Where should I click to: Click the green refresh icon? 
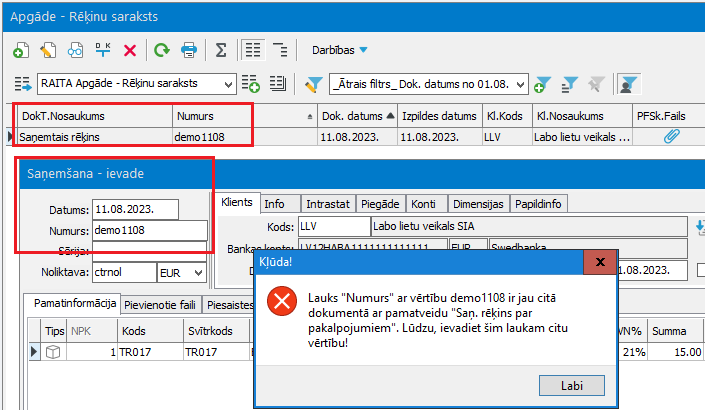[x=162, y=50]
